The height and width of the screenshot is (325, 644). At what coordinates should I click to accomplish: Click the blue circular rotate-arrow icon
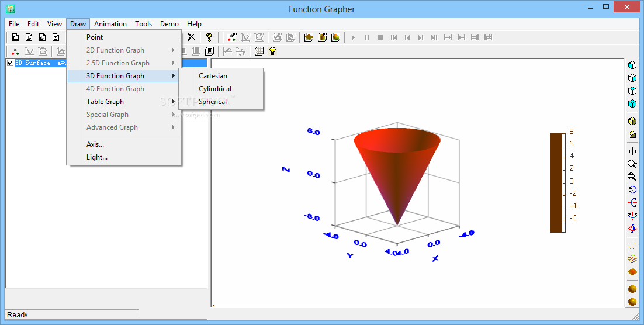[632, 189]
